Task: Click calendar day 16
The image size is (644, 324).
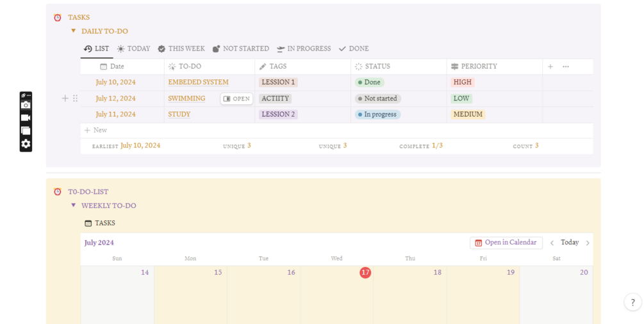Action: click(x=291, y=272)
